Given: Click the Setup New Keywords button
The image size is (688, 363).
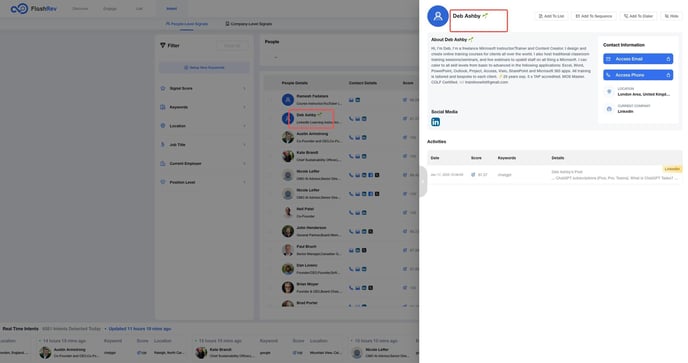Looking at the screenshot, I should pos(204,68).
